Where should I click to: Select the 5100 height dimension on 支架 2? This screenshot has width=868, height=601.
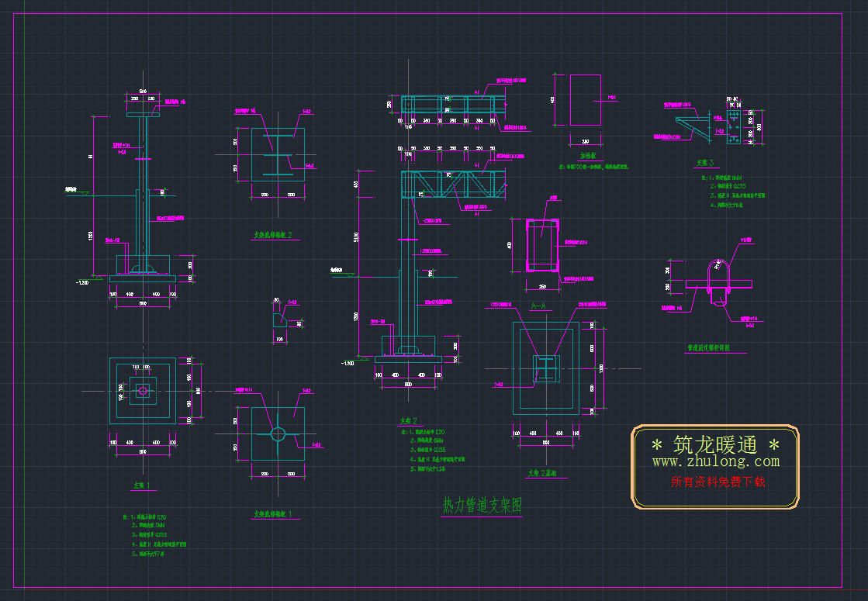tap(358, 238)
